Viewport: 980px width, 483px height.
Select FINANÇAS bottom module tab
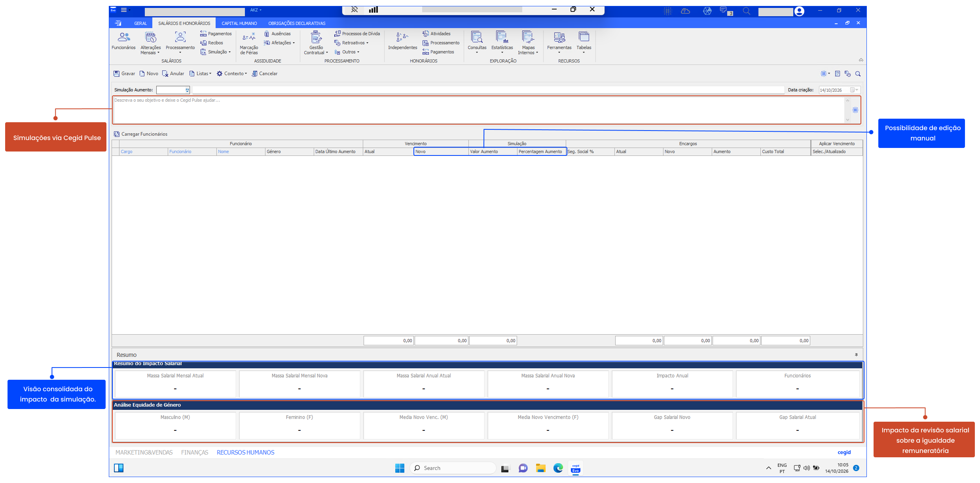coord(195,452)
